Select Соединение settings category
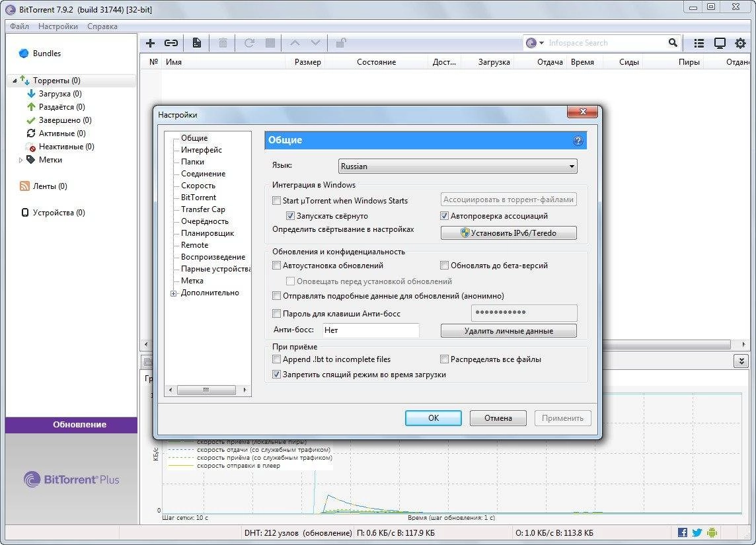This screenshot has height=545, width=756. [203, 174]
